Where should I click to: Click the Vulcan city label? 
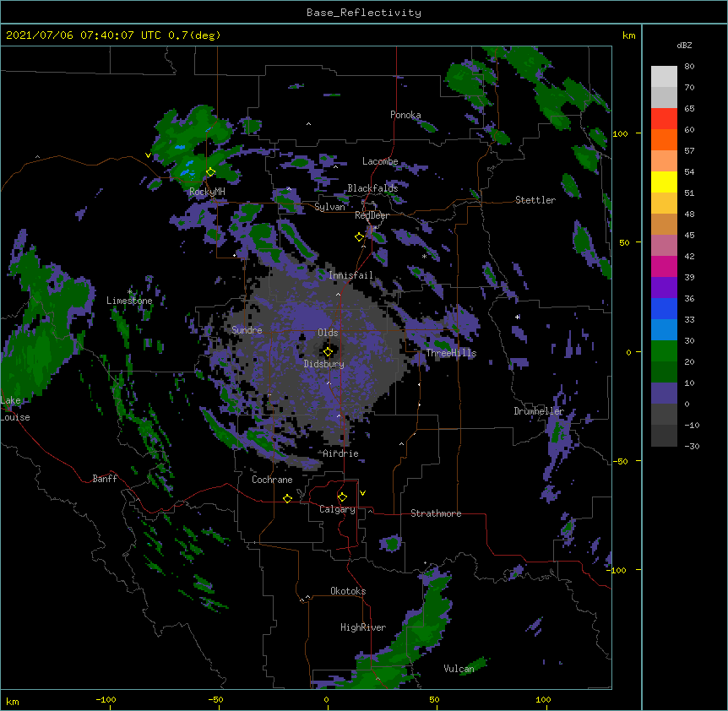point(459,669)
